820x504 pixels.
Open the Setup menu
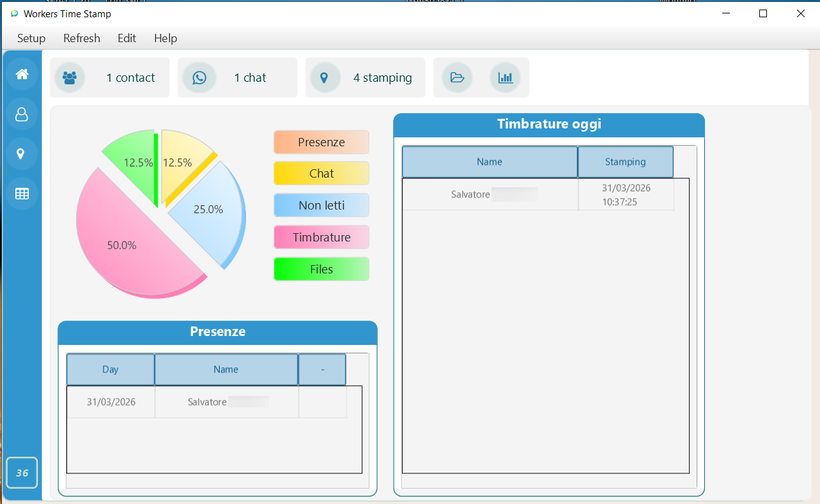click(x=31, y=38)
